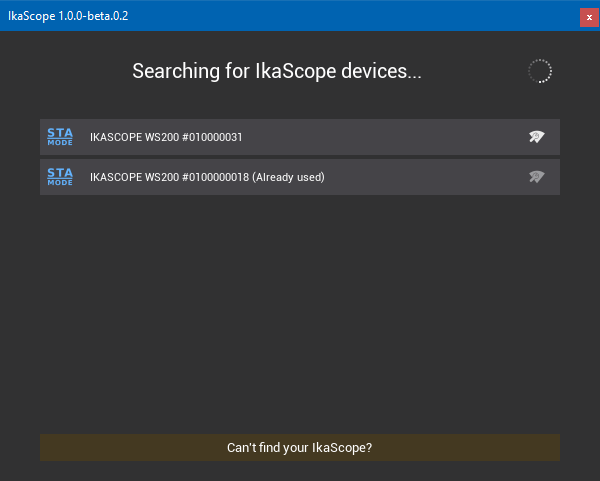Click identify icon on IKASCOPE WS200 #010000031 row

click(x=536, y=137)
